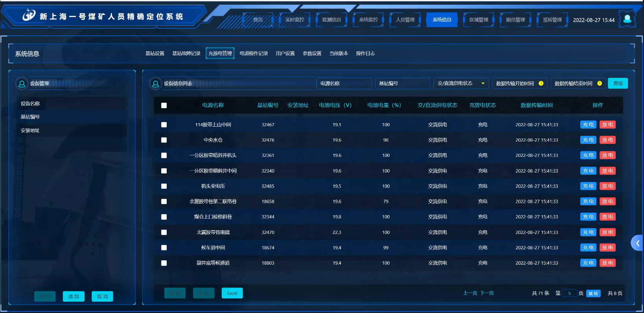Viewport: 644px width, 313px height.
Task: Click the clock icon in 数据传输开始时间 field
Action: point(541,83)
